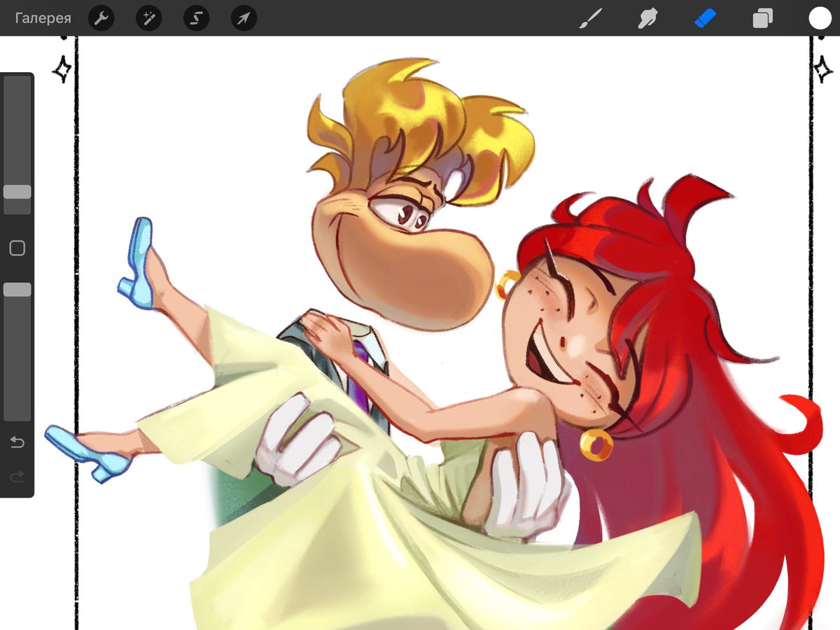Tap the square Modify button on sidebar

pyautogui.click(x=17, y=248)
